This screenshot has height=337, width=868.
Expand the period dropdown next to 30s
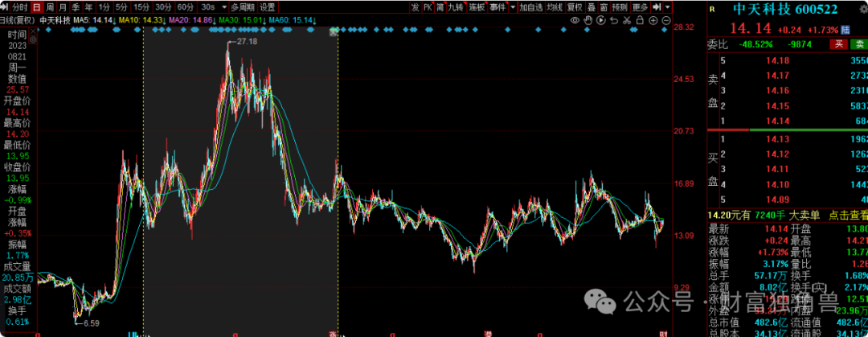coord(223,7)
